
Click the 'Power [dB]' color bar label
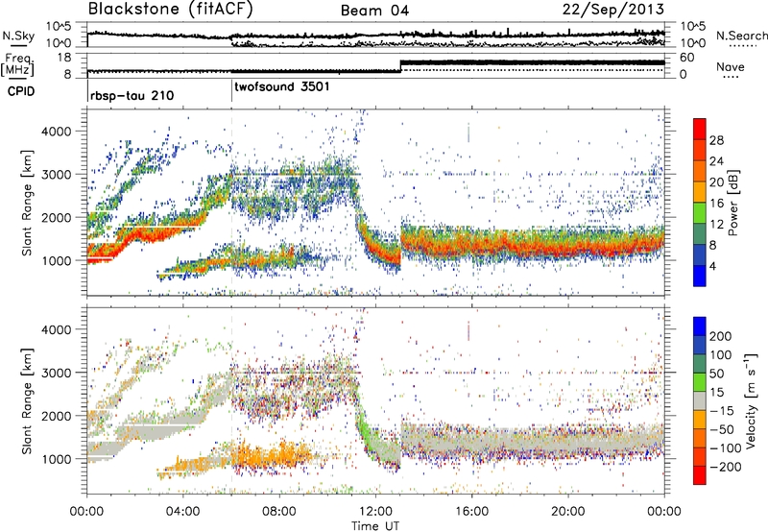[x=733, y=203]
